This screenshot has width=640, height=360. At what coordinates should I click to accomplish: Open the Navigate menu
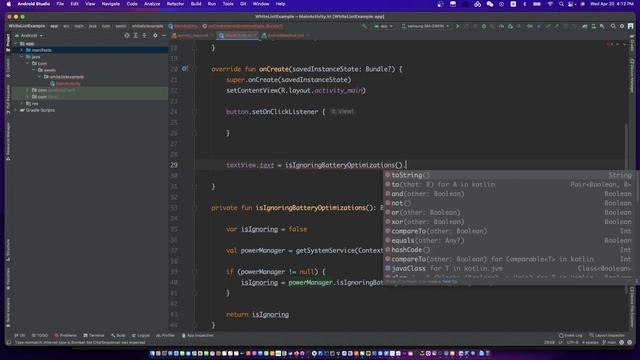click(x=111, y=4)
